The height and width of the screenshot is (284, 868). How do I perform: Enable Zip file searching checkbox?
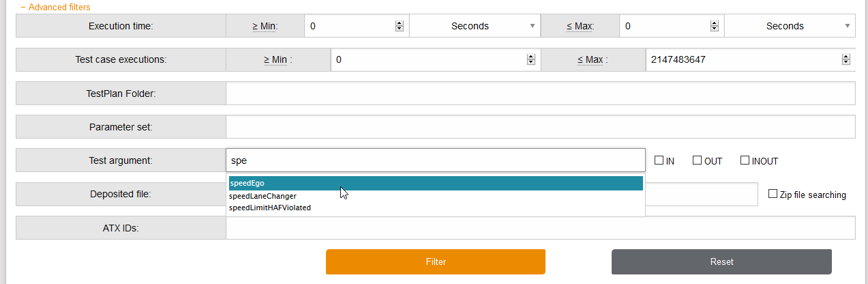pyautogui.click(x=773, y=194)
